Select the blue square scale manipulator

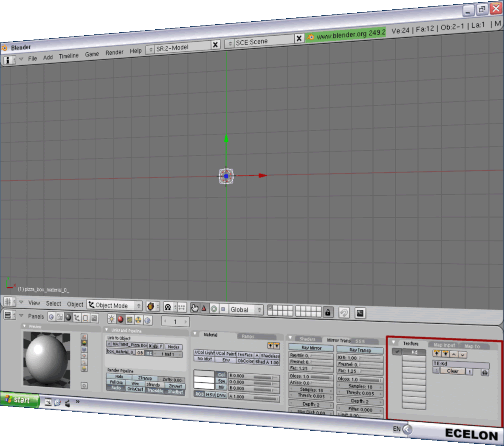223,309
